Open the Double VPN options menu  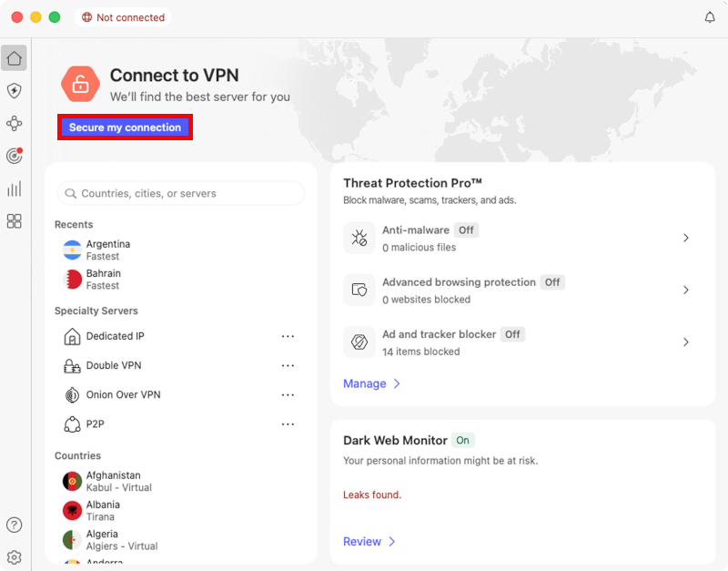288,365
